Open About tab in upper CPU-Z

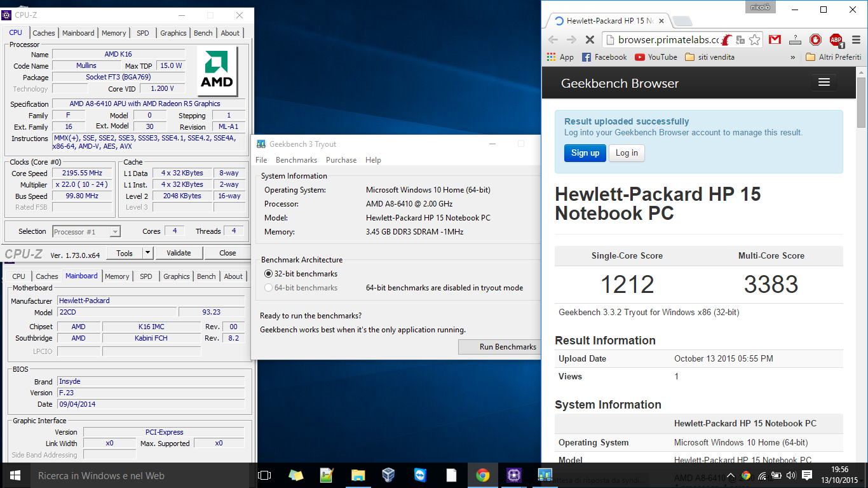pos(230,33)
